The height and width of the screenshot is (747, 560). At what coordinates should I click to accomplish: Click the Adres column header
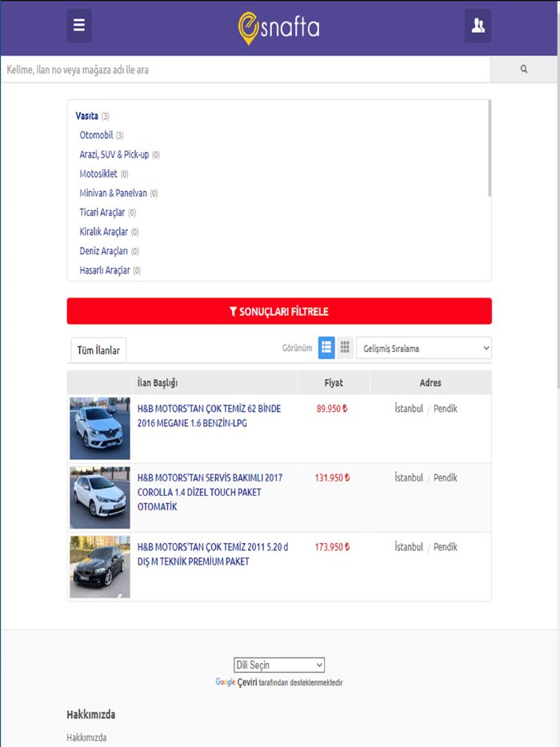(430, 382)
